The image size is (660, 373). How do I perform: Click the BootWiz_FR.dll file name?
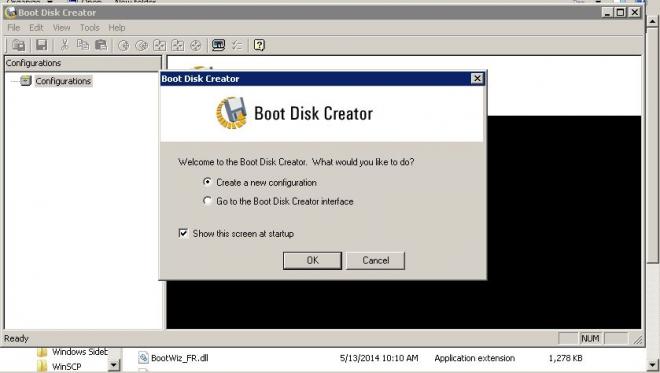[180, 358]
